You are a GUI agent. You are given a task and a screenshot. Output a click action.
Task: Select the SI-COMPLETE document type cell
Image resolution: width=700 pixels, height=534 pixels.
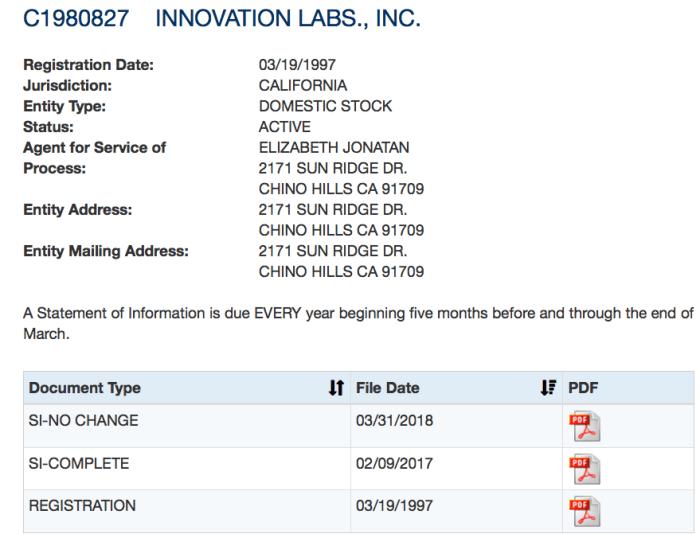79,464
